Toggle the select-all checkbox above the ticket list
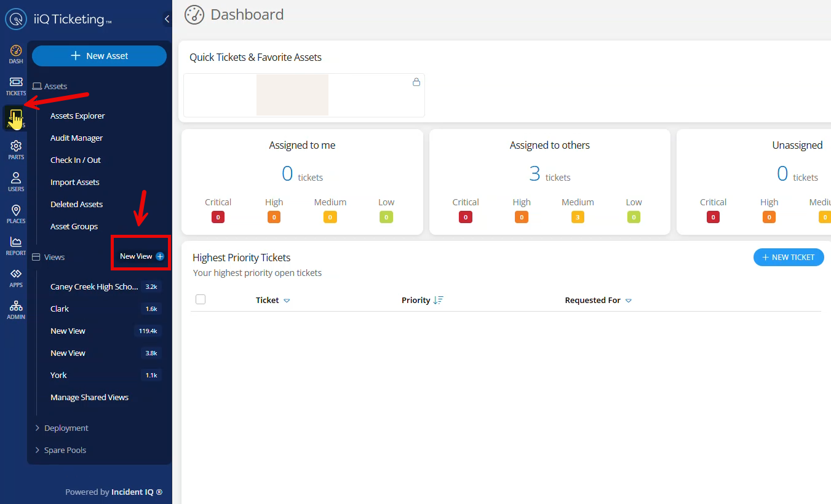Image resolution: width=831 pixels, height=504 pixels. tap(201, 299)
